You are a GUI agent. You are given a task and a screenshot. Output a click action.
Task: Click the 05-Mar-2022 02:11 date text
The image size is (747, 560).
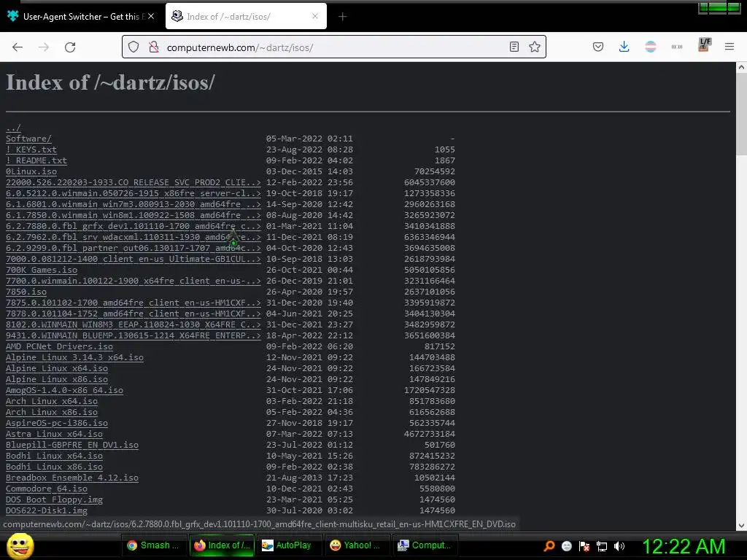[x=309, y=139]
